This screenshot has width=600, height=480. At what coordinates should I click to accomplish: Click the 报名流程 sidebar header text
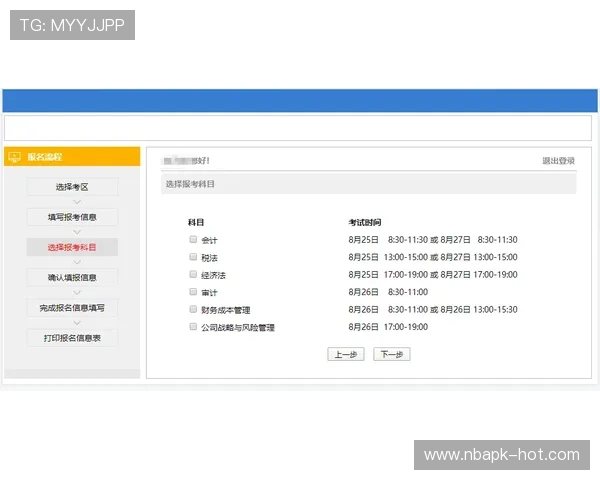44,157
